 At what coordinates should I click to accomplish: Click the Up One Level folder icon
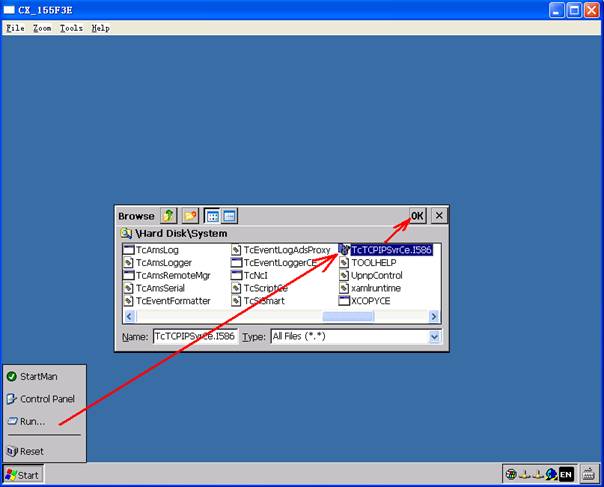pyautogui.click(x=168, y=215)
